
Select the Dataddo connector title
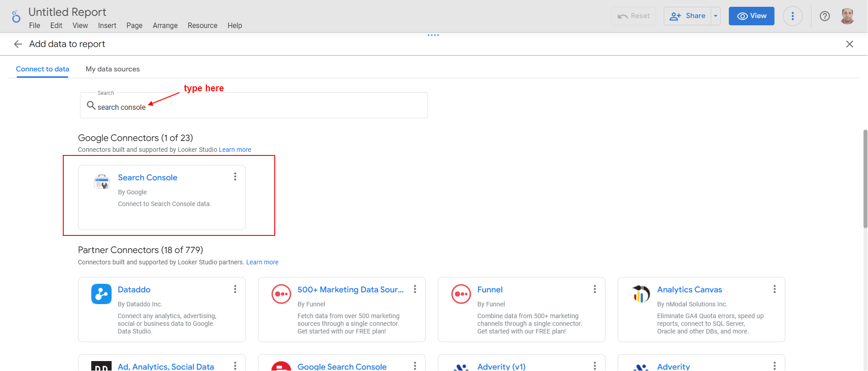coord(134,290)
